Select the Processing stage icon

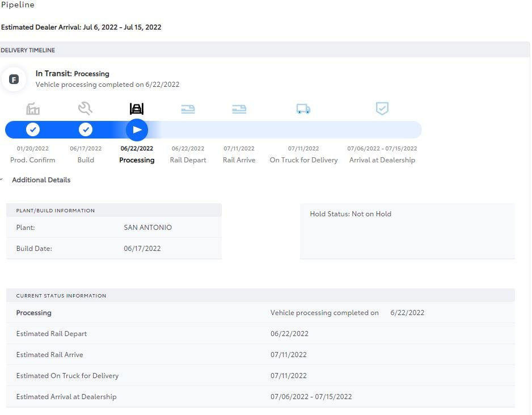click(137, 108)
